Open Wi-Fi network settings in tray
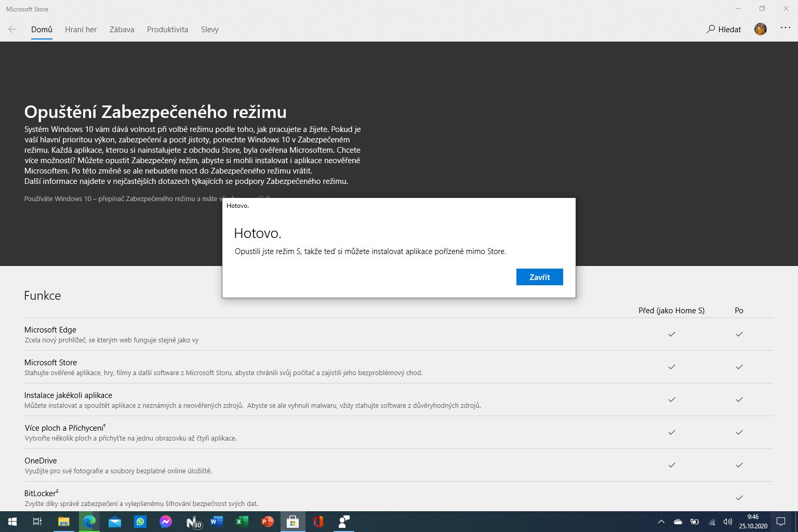This screenshot has height=532, width=798. [712, 522]
